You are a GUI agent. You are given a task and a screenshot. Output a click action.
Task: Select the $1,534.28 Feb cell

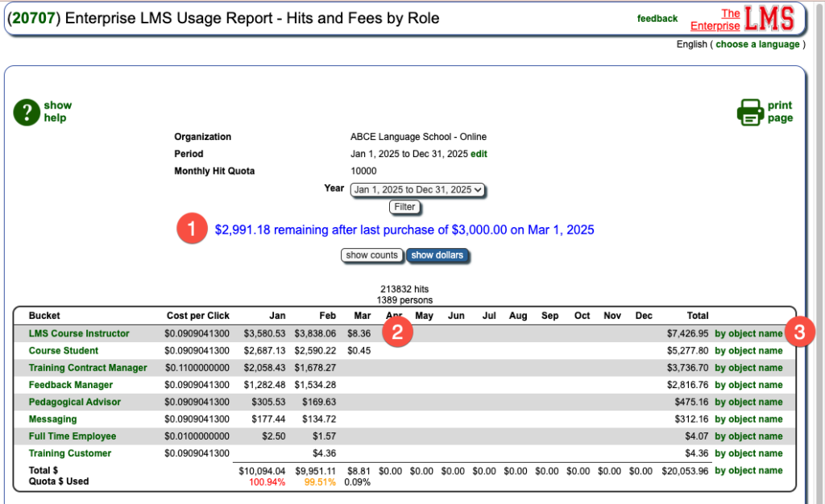tap(315, 385)
